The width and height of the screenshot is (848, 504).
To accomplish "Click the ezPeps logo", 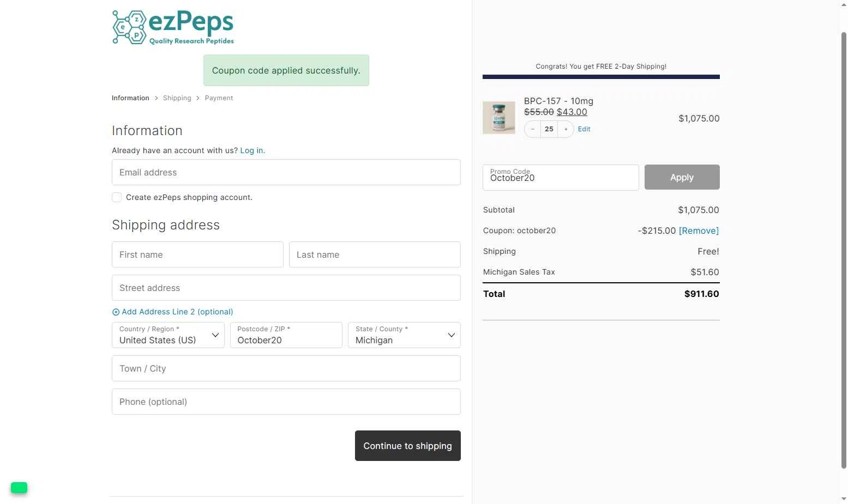I will (173, 27).
